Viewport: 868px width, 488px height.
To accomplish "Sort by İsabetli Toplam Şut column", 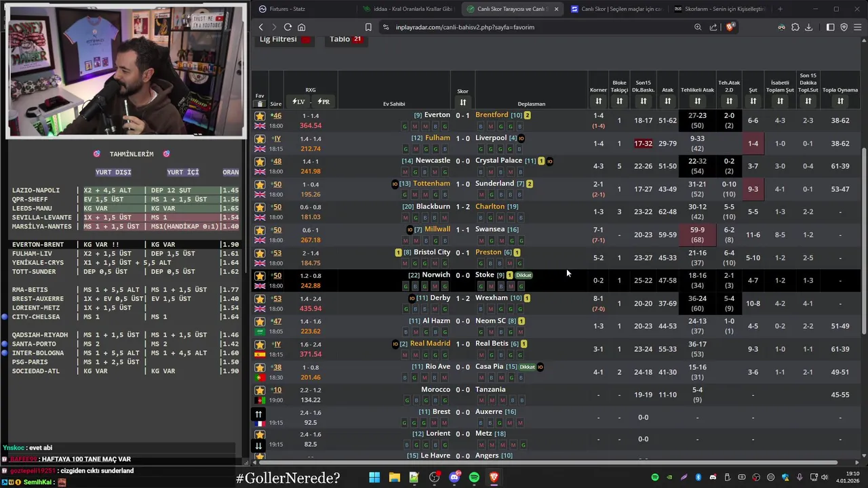I will coord(780,101).
